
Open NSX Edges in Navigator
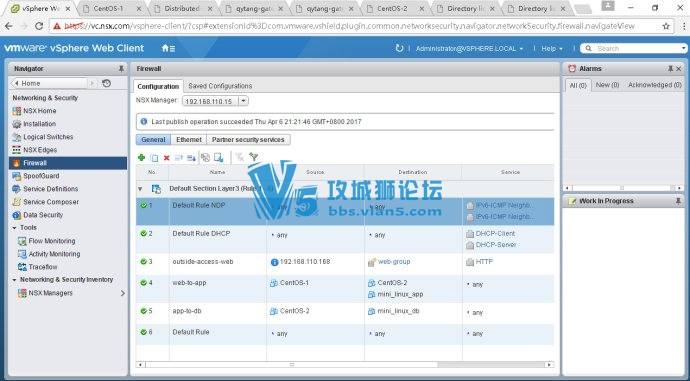tap(40, 150)
